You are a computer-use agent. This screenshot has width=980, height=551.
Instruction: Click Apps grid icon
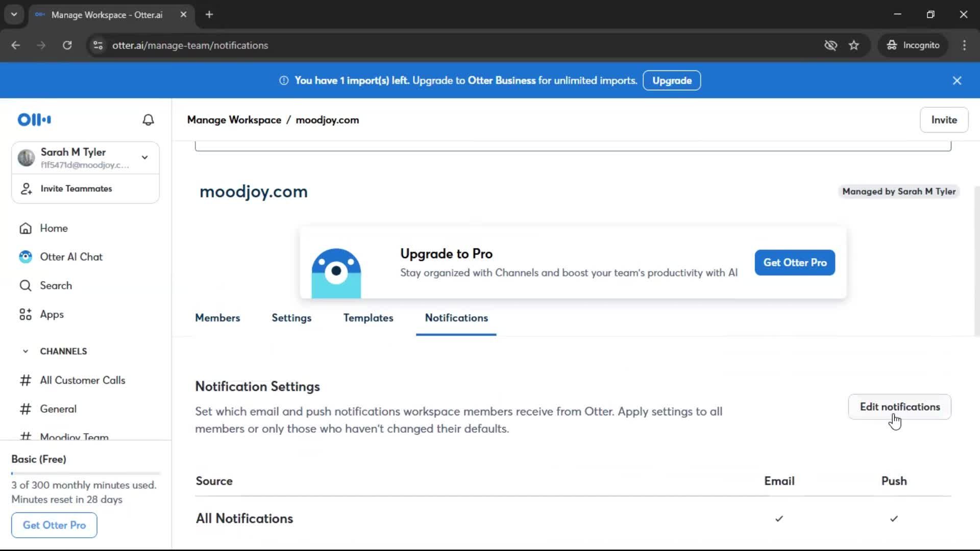pos(26,315)
